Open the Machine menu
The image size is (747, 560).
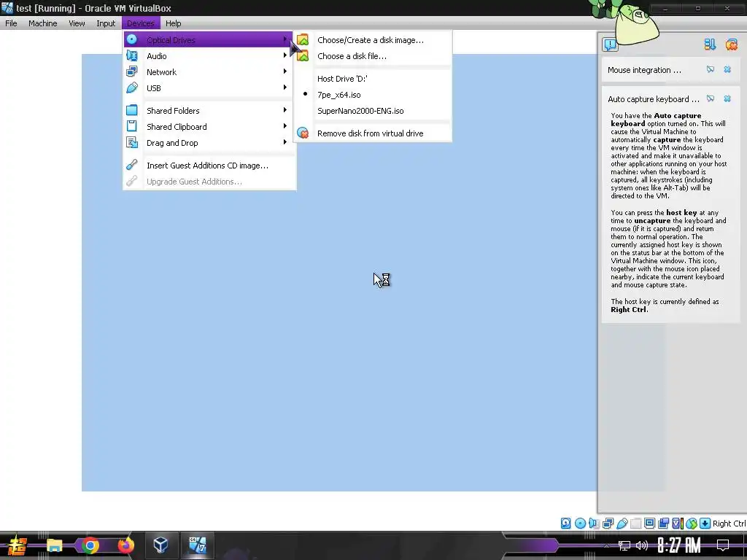click(43, 23)
